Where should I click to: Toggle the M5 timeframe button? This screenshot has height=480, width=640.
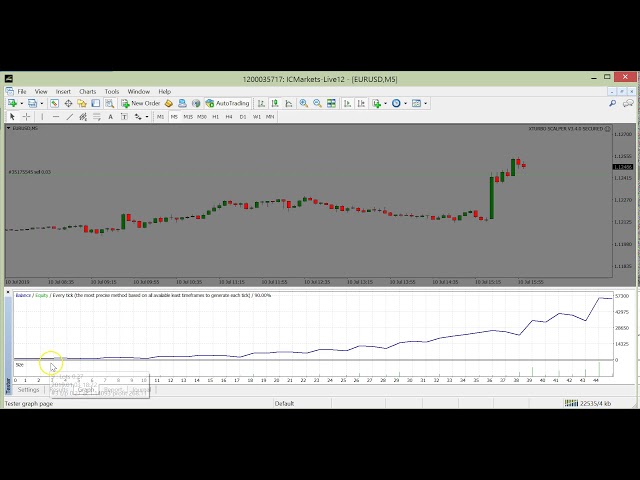(x=174, y=116)
